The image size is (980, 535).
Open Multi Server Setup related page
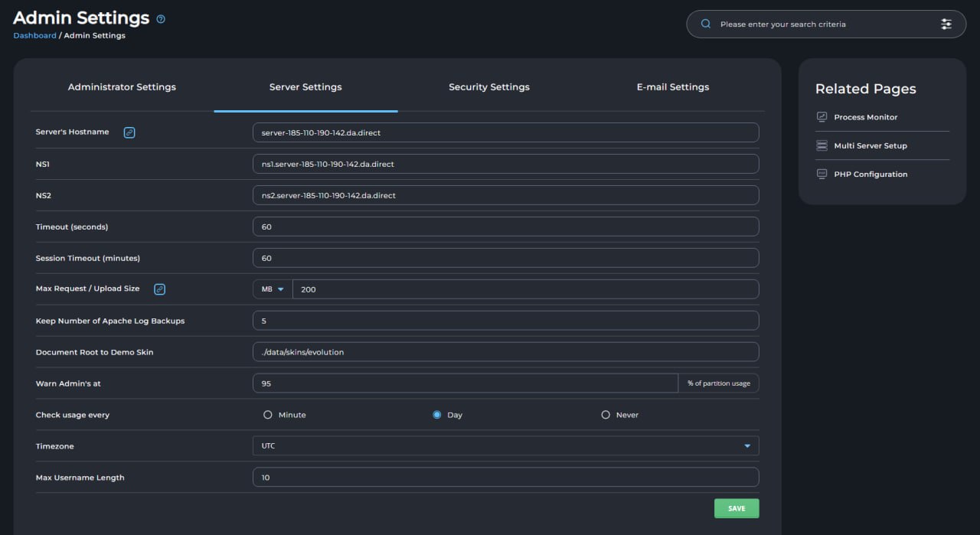point(871,145)
